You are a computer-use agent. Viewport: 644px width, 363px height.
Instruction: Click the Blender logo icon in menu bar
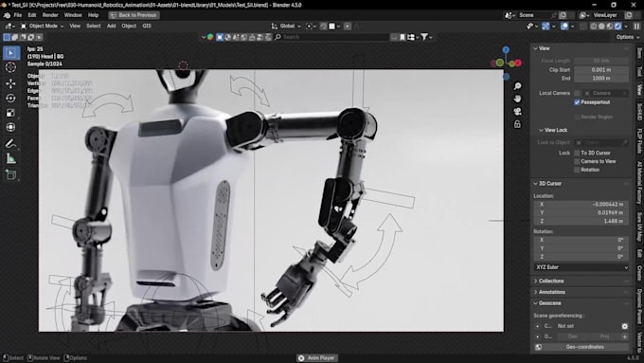[x=7, y=15]
